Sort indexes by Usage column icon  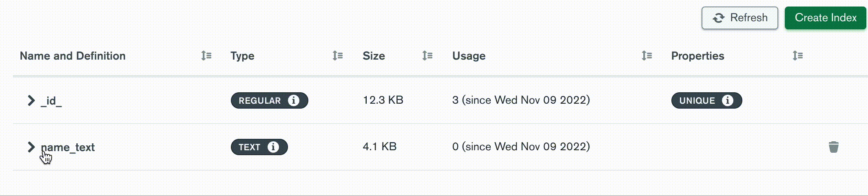pyautogui.click(x=647, y=56)
